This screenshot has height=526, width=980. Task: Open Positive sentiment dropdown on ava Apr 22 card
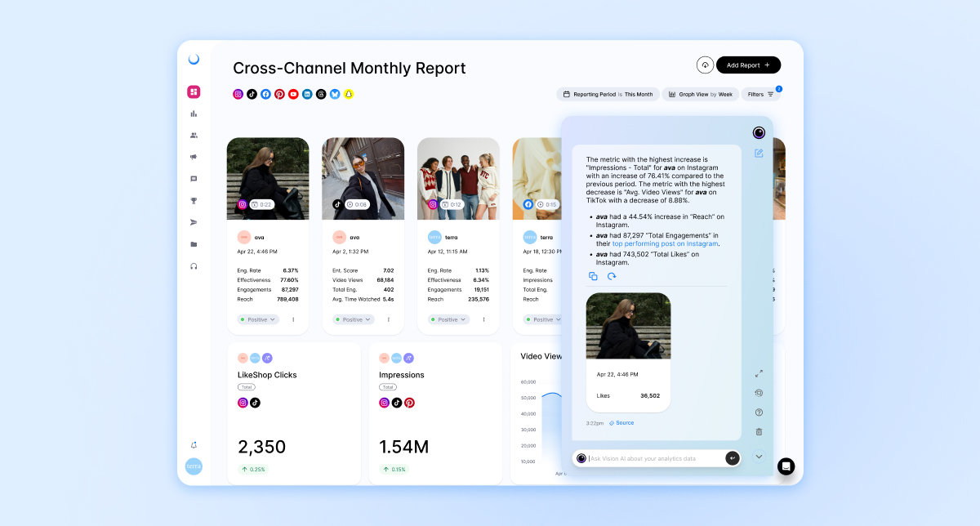pyautogui.click(x=258, y=319)
